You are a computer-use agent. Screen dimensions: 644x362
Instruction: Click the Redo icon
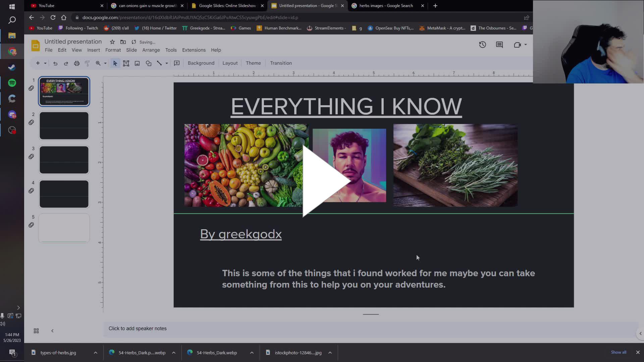click(x=66, y=63)
